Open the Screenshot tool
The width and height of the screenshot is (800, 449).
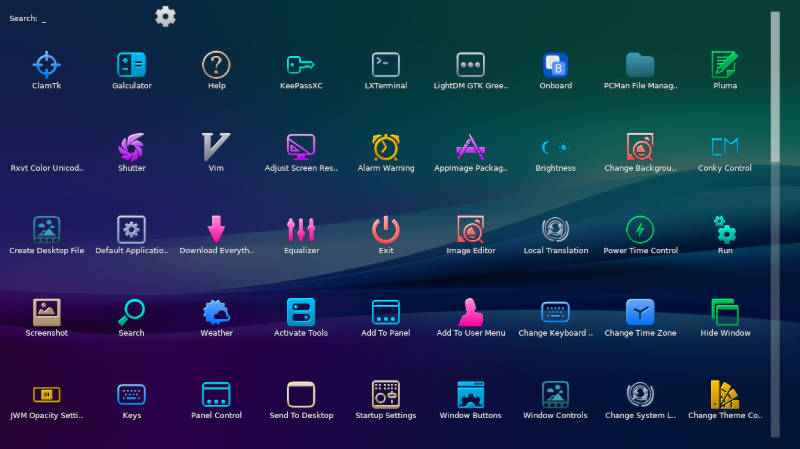pos(46,312)
